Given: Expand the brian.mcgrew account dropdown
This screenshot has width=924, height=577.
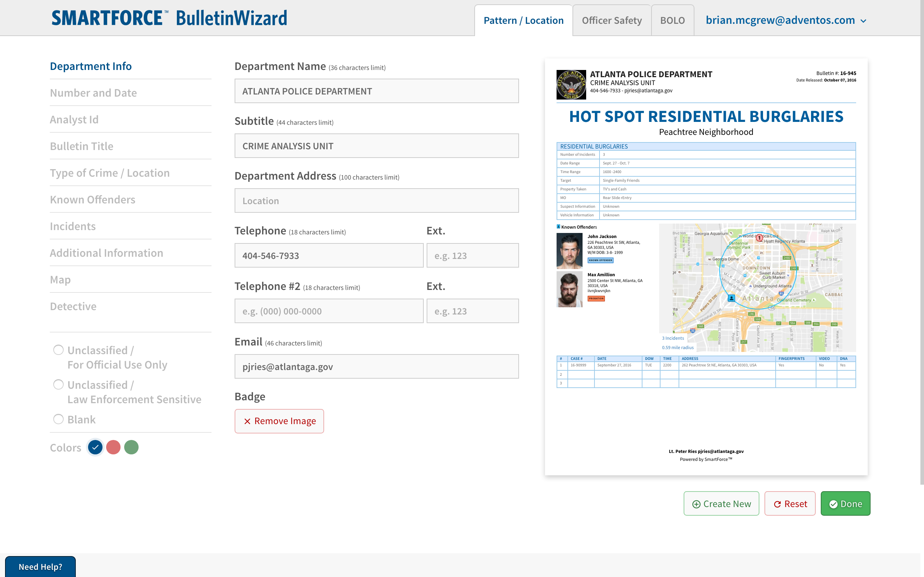Looking at the screenshot, I should pyautogui.click(x=863, y=21).
